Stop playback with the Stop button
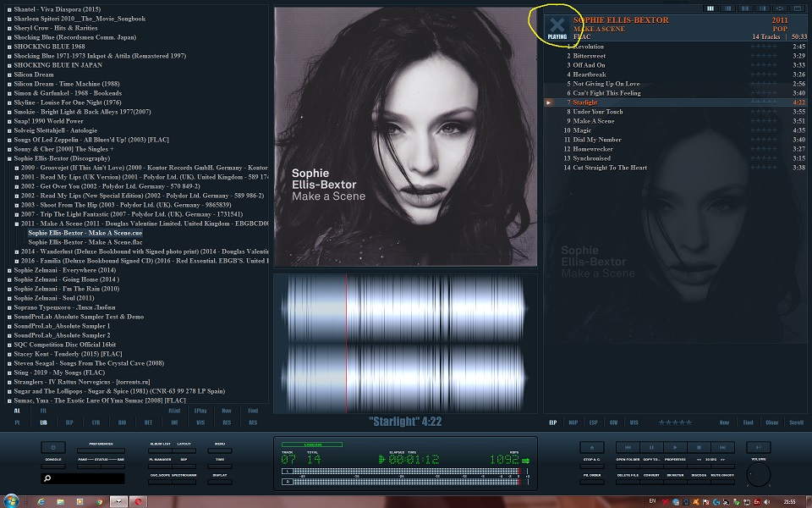 click(699, 447)
